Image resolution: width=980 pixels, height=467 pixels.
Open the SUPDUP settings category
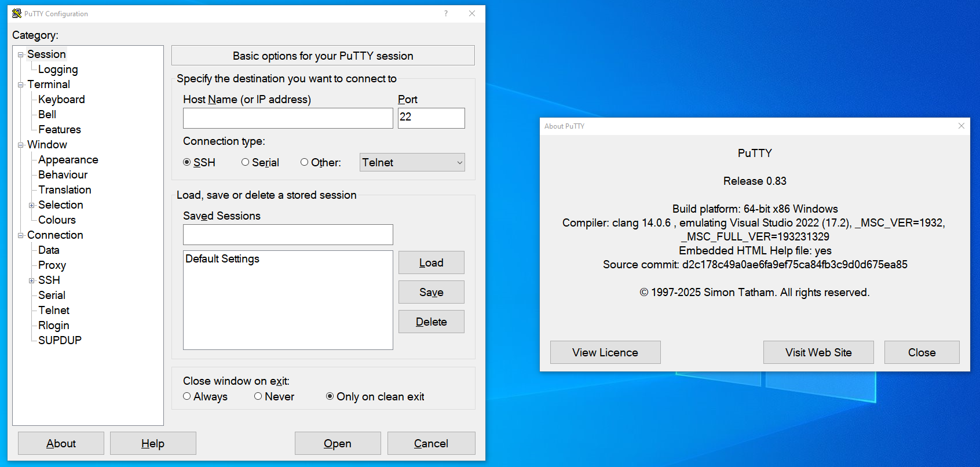pyautogui.click(x=60, y=341)
